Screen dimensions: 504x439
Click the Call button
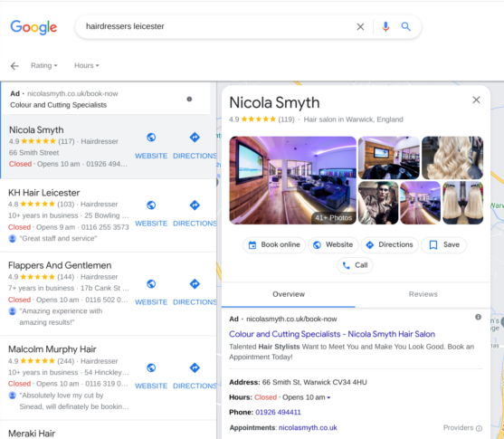point(355,265)
